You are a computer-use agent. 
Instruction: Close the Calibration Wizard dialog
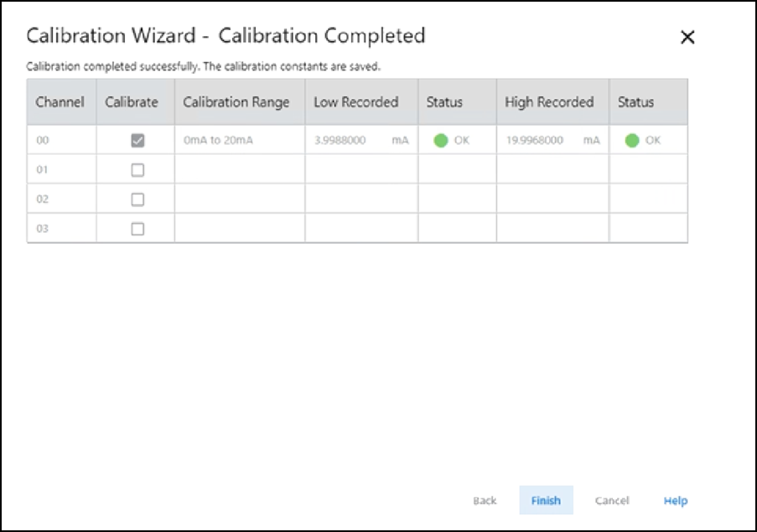(687, 38)
